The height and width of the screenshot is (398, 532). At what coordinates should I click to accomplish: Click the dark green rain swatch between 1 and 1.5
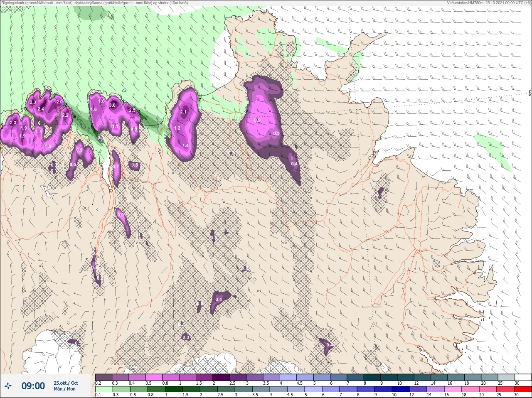pyautogui.click(x=173, y=389)
